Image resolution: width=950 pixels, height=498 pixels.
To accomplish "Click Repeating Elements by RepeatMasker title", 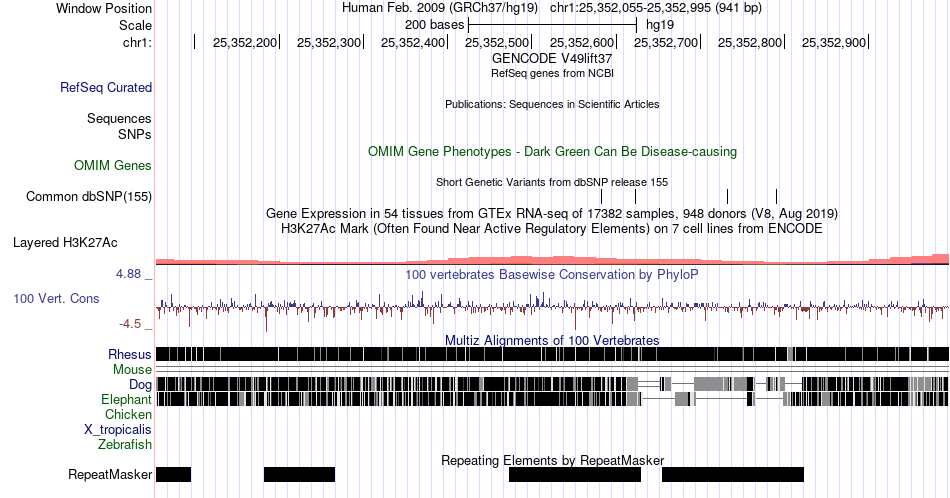I will click(553, 460).
